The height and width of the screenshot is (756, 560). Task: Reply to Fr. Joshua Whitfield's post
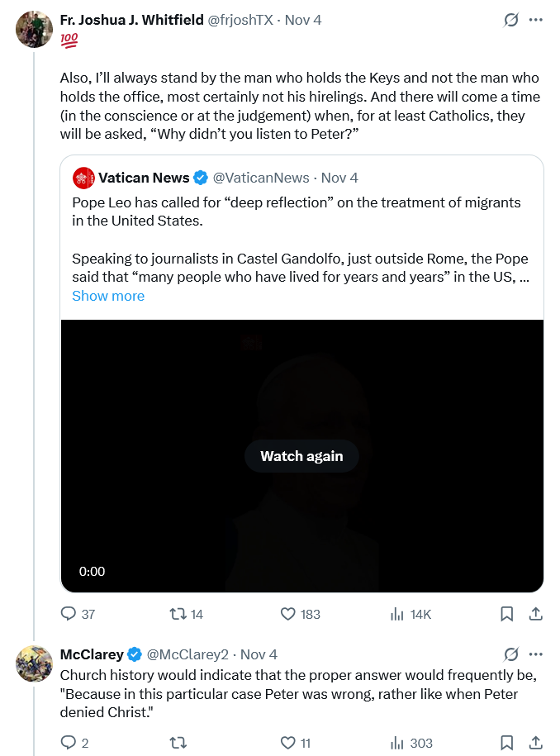point(69,614)
